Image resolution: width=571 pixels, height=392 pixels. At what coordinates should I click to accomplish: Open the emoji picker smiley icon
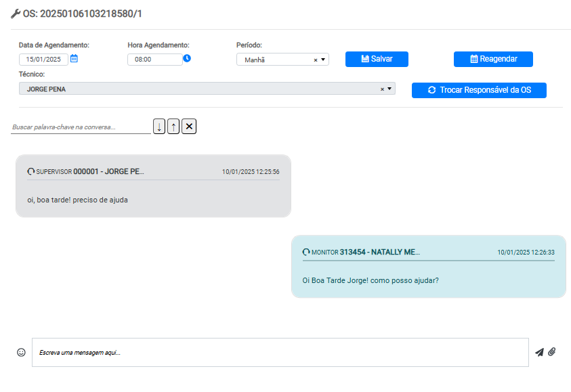coord(21,352)
